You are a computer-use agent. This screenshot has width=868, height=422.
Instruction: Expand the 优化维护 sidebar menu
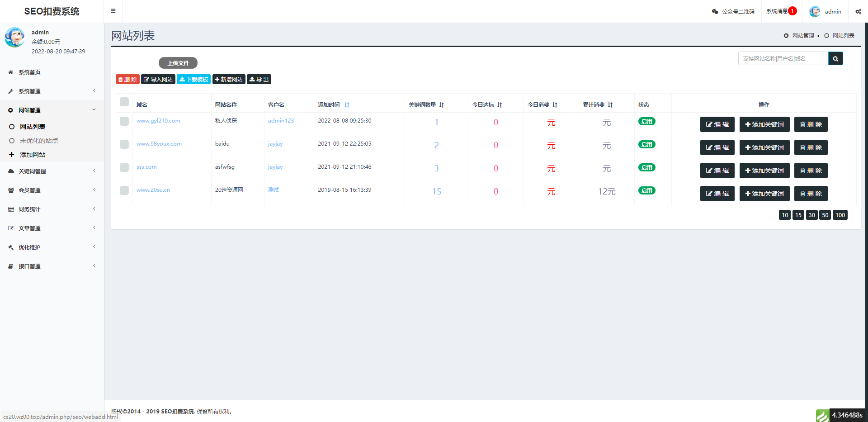click(x=52, y=247)
